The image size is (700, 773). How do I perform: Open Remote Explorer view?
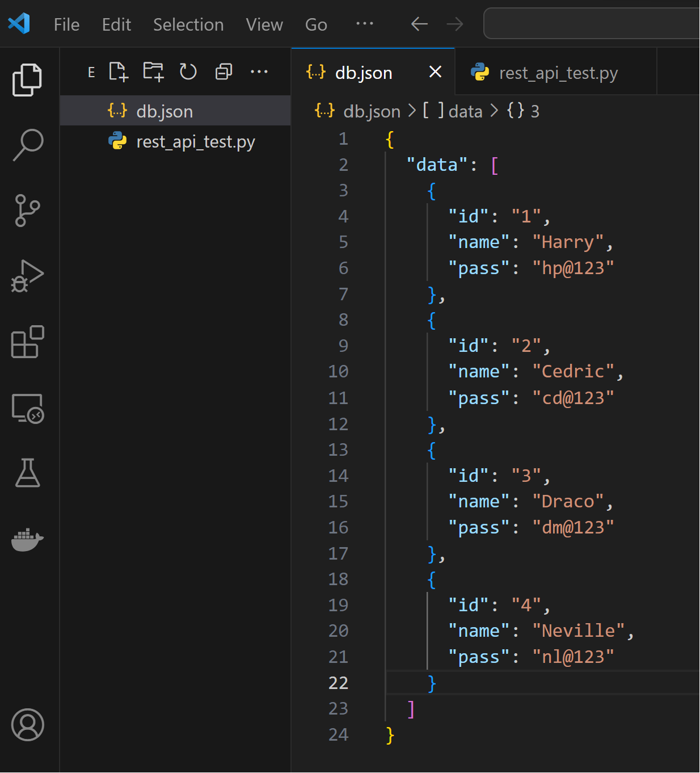coord(27,408)
